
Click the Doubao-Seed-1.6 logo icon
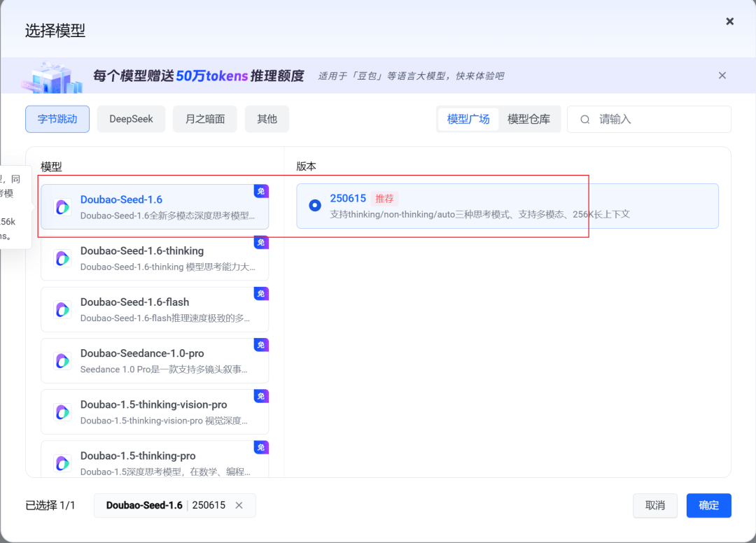[x=63, y=207]
